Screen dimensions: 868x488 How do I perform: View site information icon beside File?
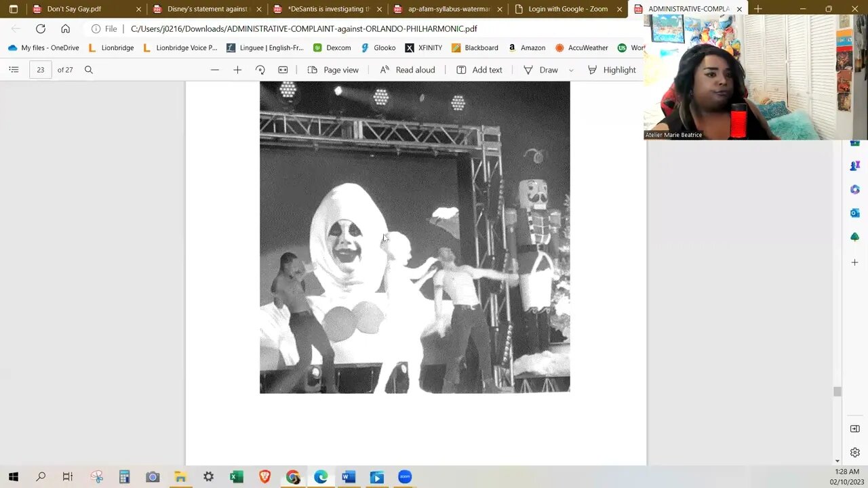click(x=96, y=29)
